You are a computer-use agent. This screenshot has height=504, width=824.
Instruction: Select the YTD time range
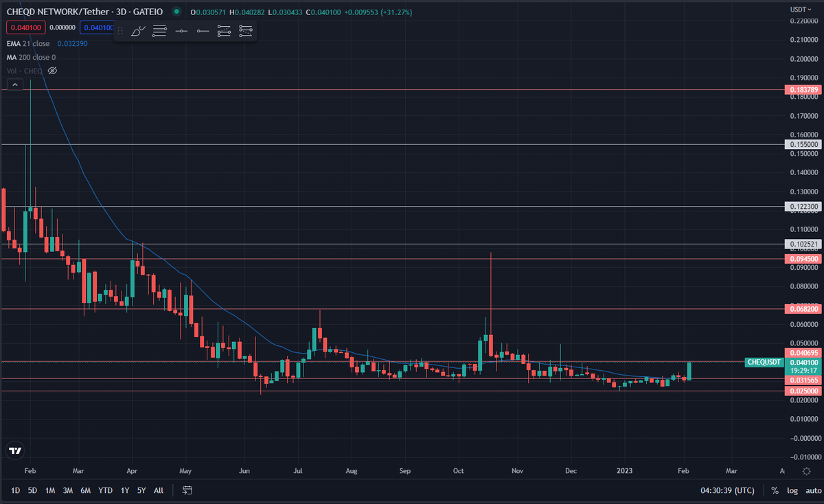pos(105,490)
